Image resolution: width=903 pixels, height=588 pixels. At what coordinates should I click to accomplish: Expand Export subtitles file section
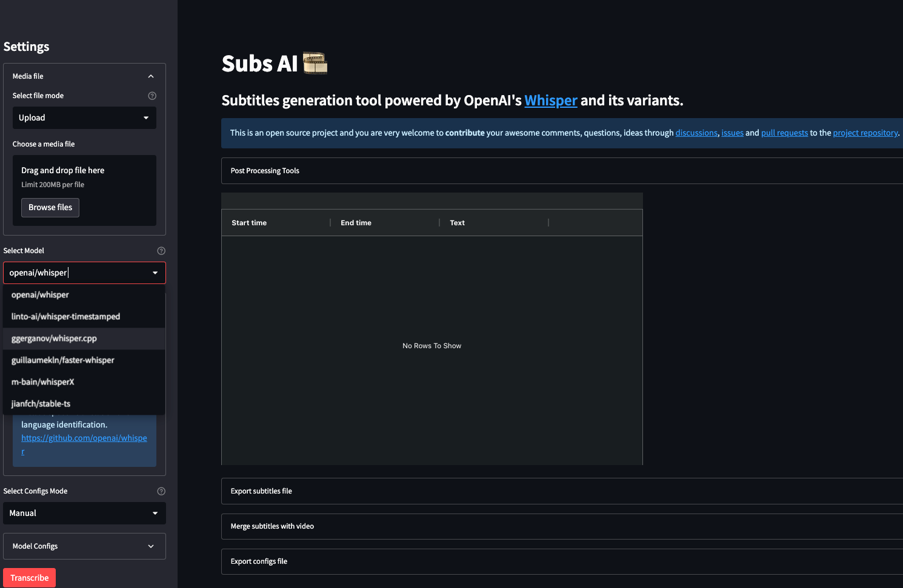tap(562, 491)
